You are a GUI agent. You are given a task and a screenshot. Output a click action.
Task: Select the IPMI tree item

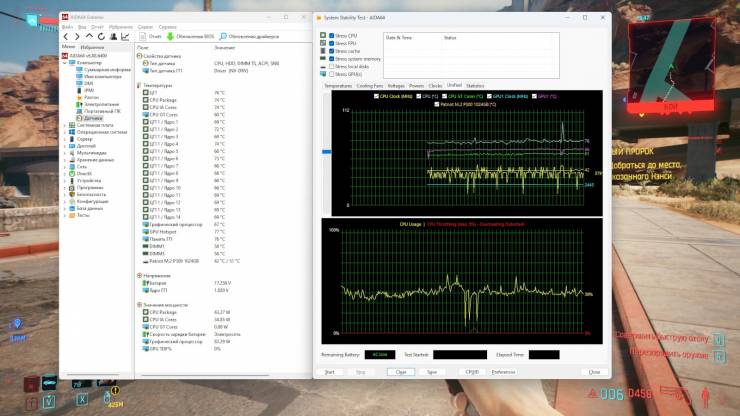pyautogui.click(x=89, y=90)
